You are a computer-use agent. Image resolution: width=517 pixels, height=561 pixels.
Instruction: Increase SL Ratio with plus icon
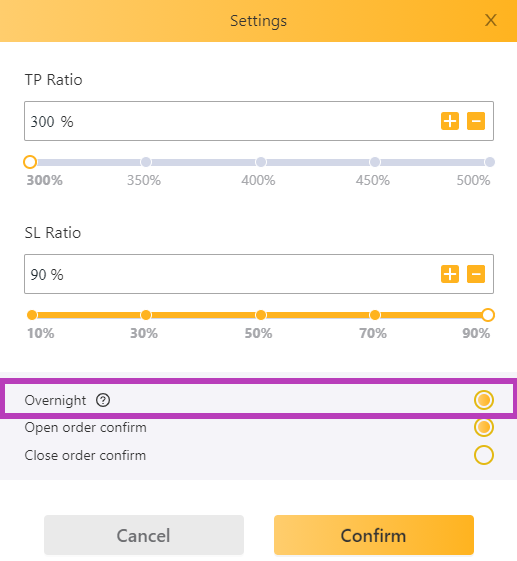point(450,274)
